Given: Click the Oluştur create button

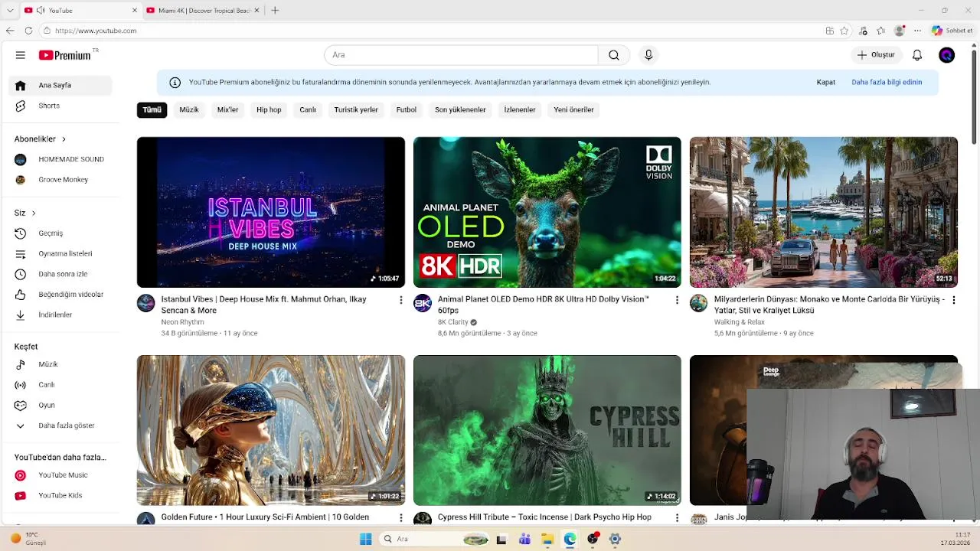Looking at the screenshot, I should [x=876, y=55].
